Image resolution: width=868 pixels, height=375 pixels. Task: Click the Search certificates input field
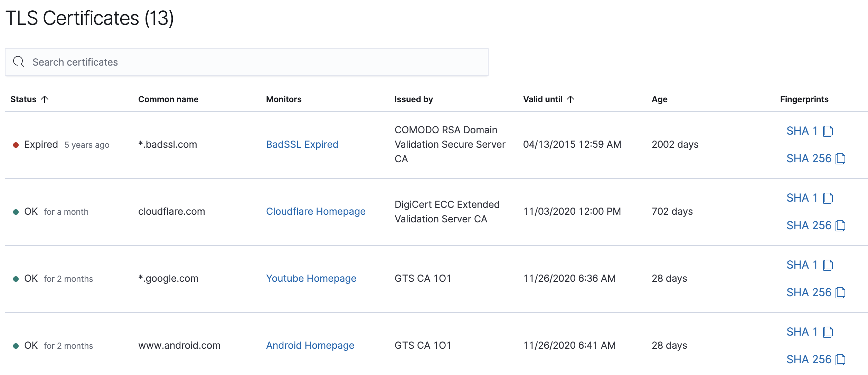click(x=242, y=62)
